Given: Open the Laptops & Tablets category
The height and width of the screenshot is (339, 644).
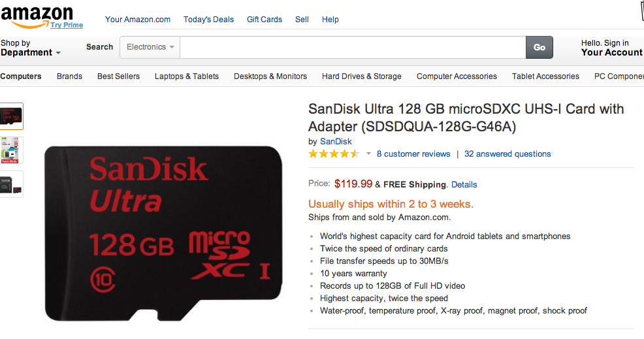Looking at the screenshot, I should [x=187, y=76].
